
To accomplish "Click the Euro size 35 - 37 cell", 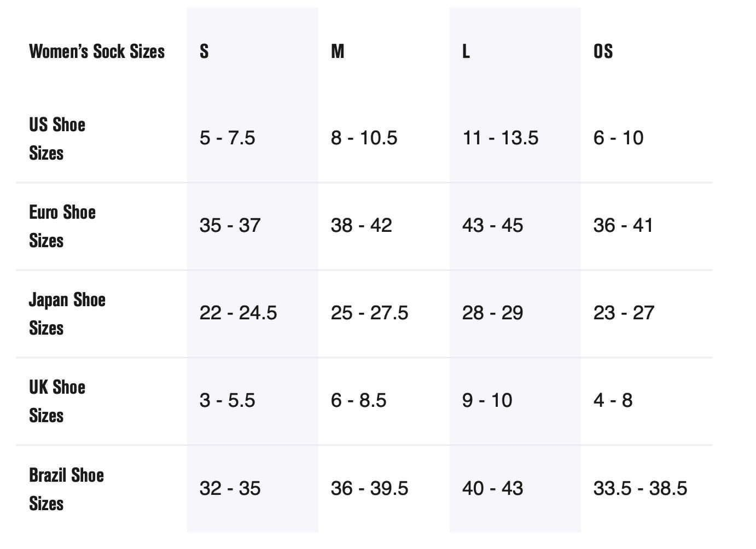I will click(230, 225).
